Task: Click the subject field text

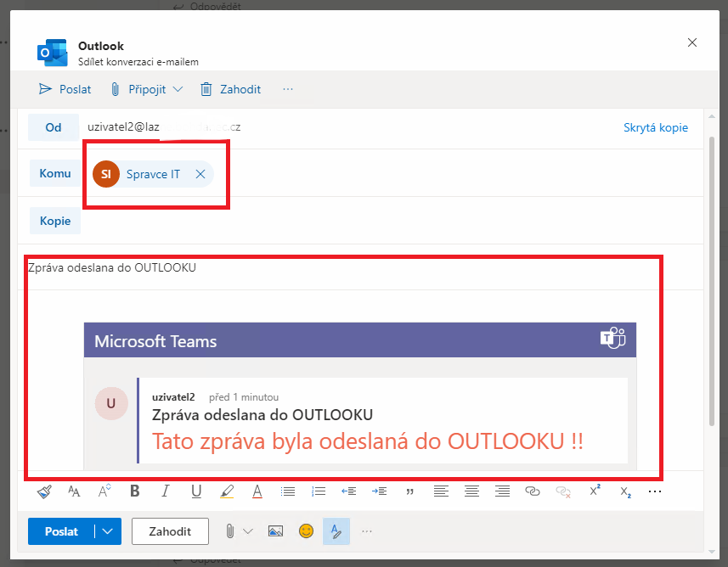Action: (x=112, y=267)
